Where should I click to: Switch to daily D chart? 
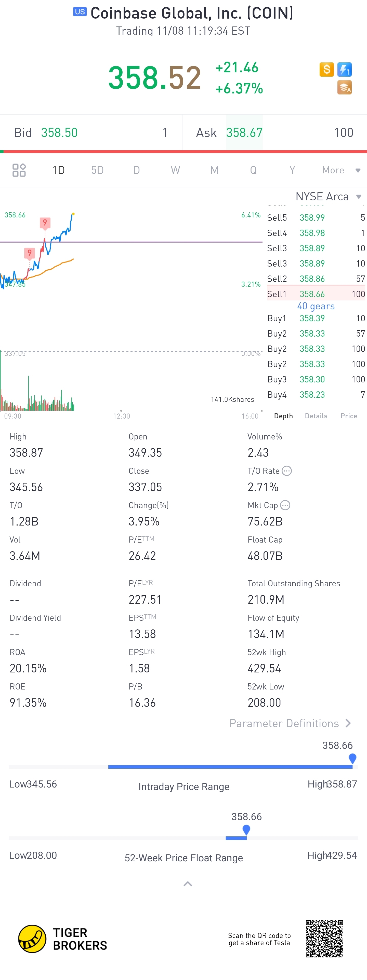(136, 170)
